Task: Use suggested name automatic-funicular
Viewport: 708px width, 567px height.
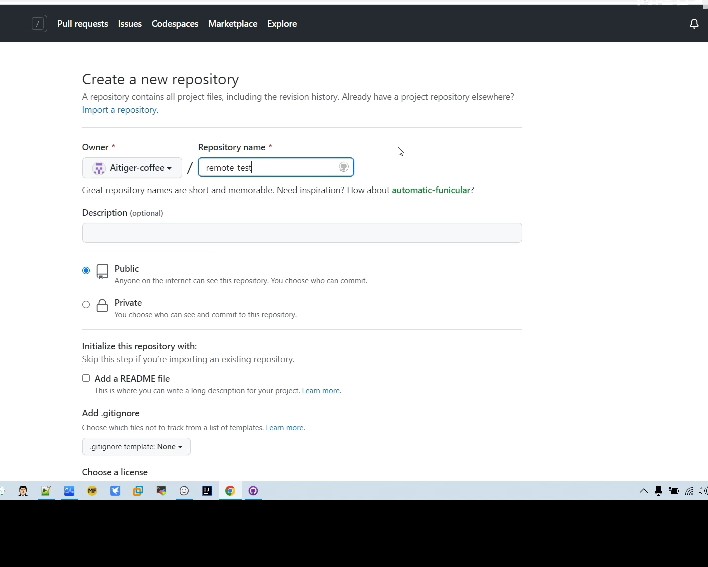Action: pos(432,190)
